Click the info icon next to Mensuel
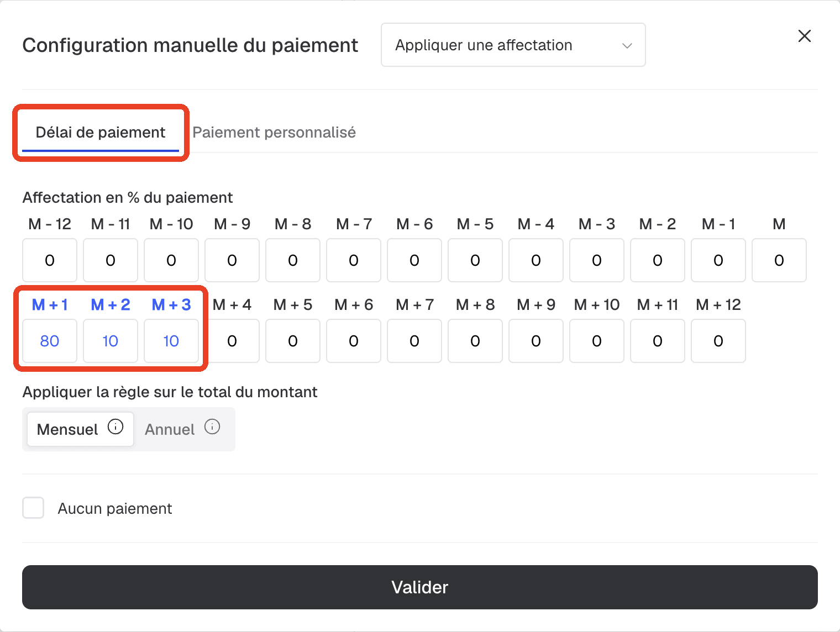Screen dimensions: 840x632 [116, 426]
